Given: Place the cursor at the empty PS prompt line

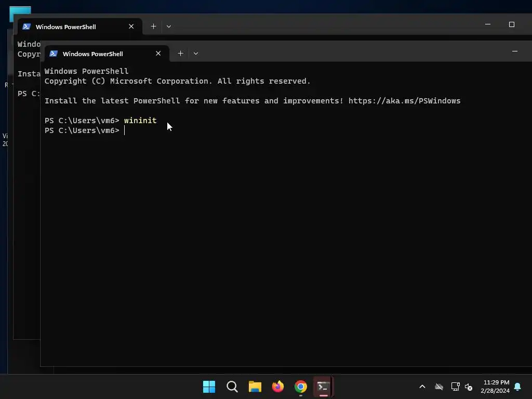Looking at the screenshot, I should (x=124, y=130).
